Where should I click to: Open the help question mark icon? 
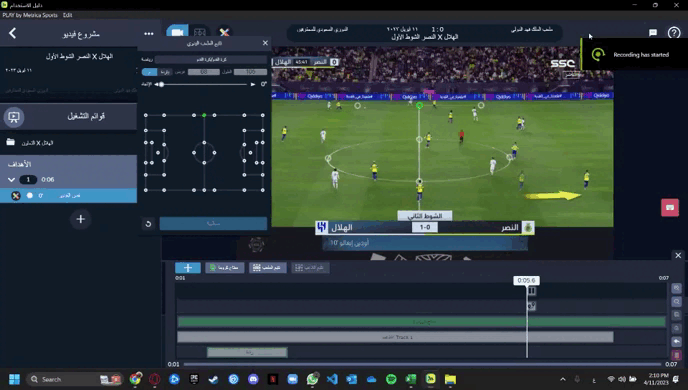(674, 33)
